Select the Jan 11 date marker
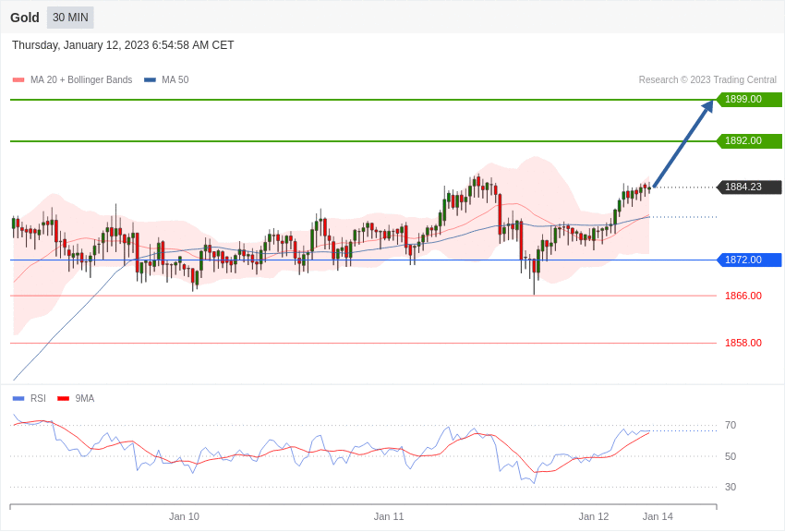785x532 pixels. pos(389,516)
